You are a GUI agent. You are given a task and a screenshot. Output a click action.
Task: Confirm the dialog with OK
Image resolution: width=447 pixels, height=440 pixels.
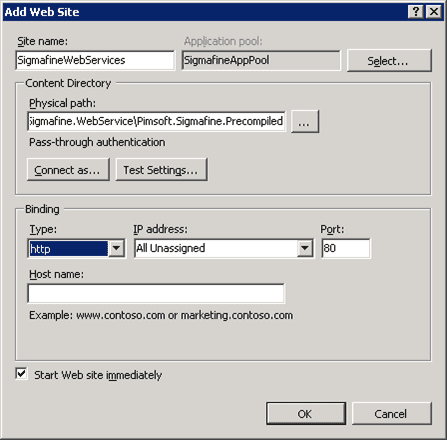pyautogui.click(x=306, y=414)
